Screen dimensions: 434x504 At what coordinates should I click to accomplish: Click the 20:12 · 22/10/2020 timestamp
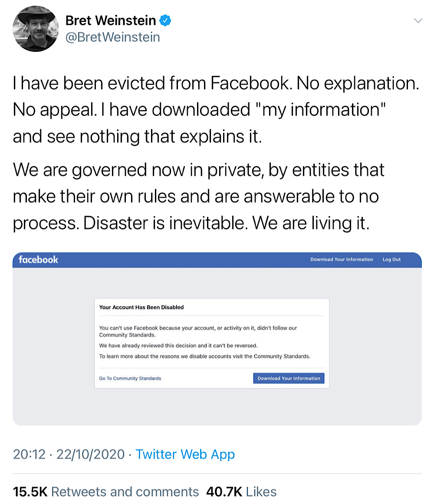click(69, 455)
